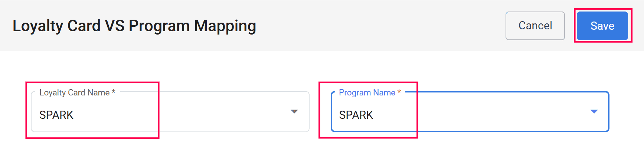Click the blue caret icon in Program field
Image resolution: width=644 pixels, height=166 pixels.
(x=594, y=111)
